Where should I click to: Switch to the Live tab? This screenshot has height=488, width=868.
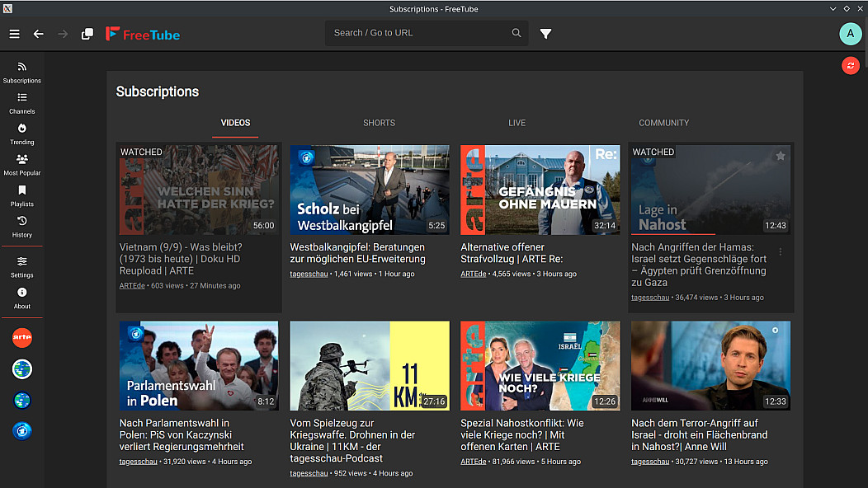(517, 123)
